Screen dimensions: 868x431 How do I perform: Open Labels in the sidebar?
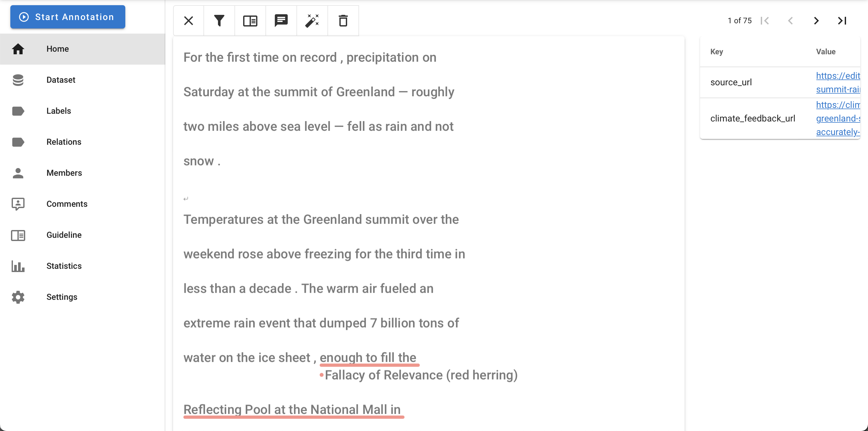(x=59, y=111)
